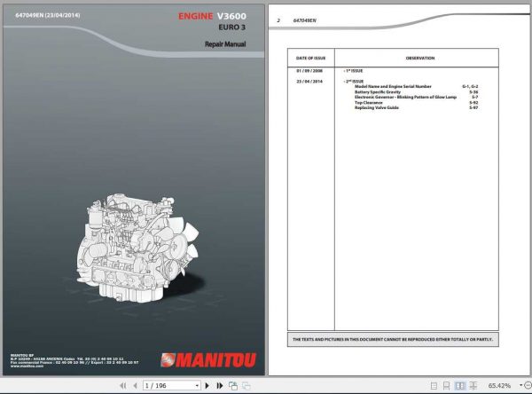
Task: Click the 'EURO 3' text on cover
Action: (231, 28)
